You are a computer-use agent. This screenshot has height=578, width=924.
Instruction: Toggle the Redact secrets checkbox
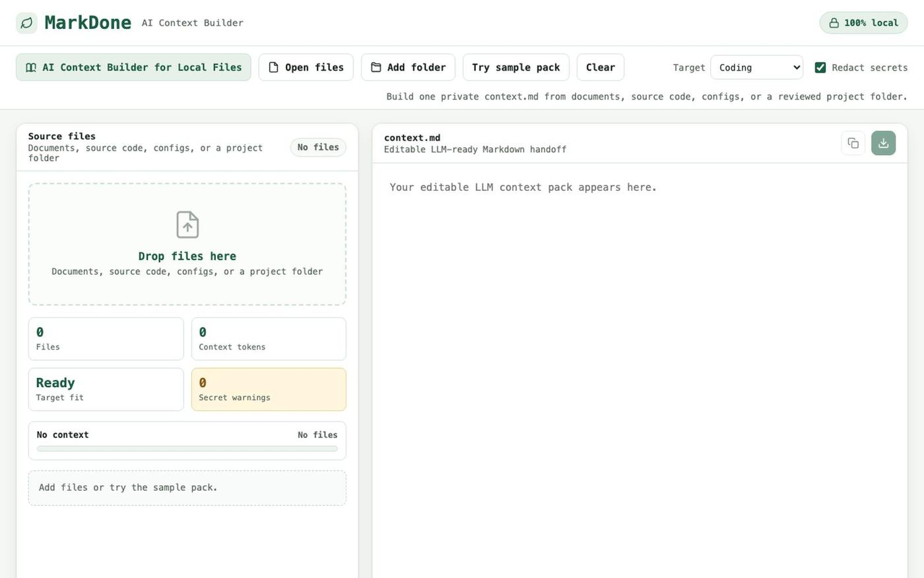point(820,67)
